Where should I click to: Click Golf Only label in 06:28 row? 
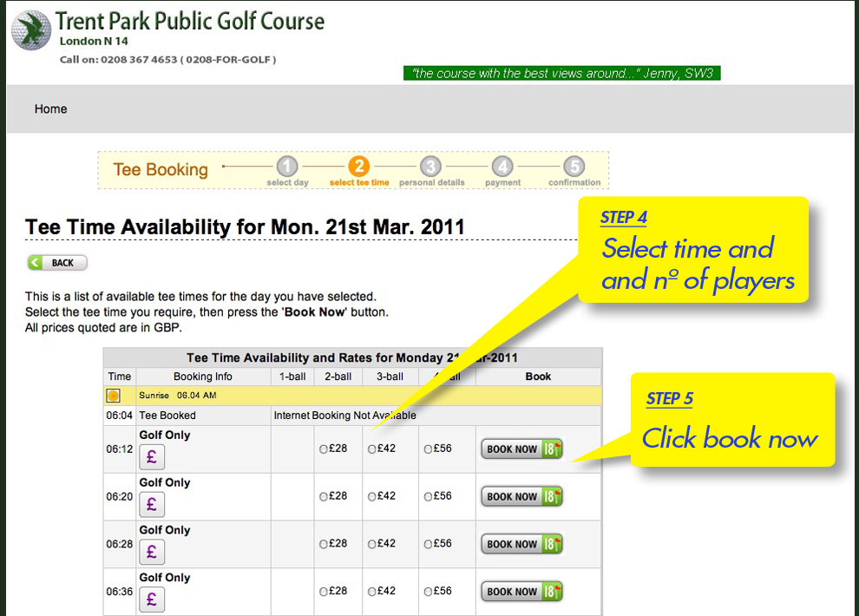[x=164, y=530]
